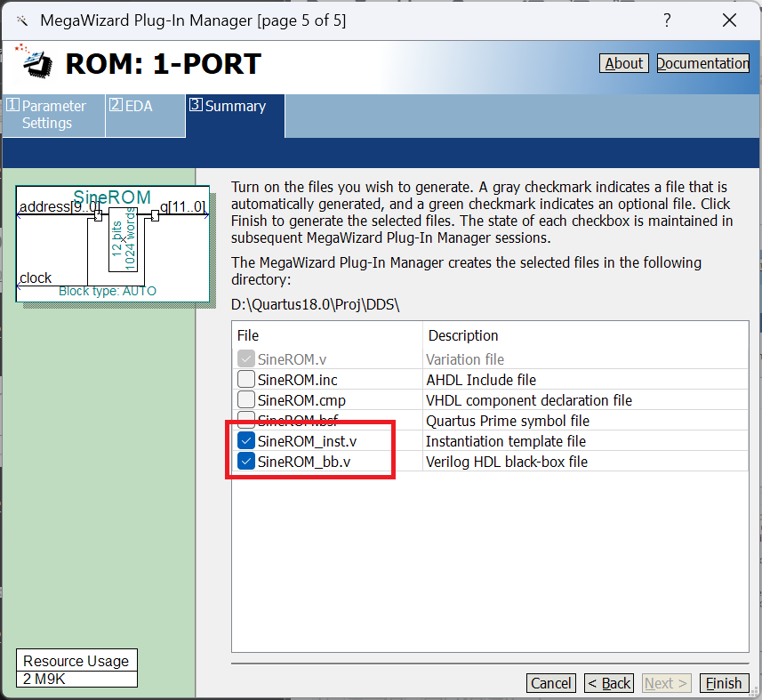Toggle the SineROM.v variation file checkbox
The height and width of the screenshot is (700, 762).
(x=246, y=359)
